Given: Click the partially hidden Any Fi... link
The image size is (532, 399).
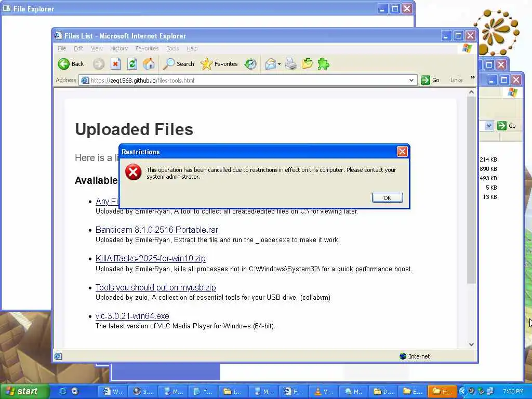Looking at the screenshot, I should (x=107, y=201).
